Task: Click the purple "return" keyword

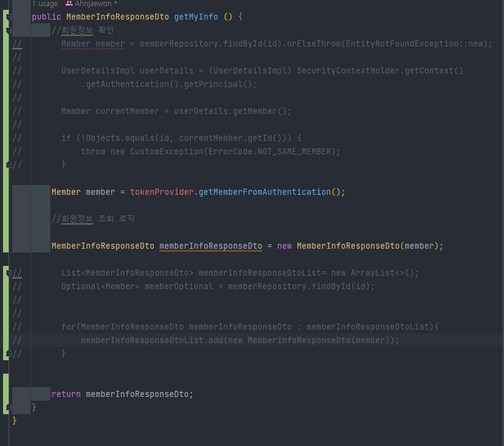Action: (x=66, y=395)
